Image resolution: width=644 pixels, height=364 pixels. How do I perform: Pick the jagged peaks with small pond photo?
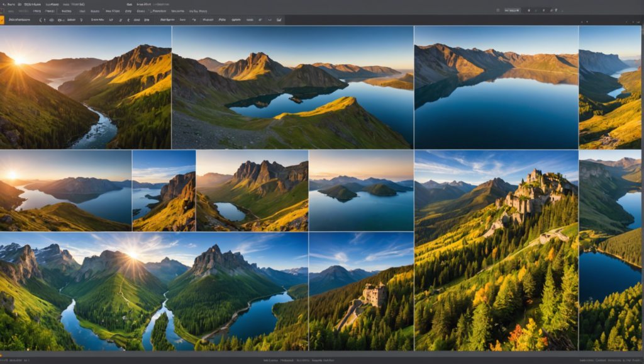[252, 191]
